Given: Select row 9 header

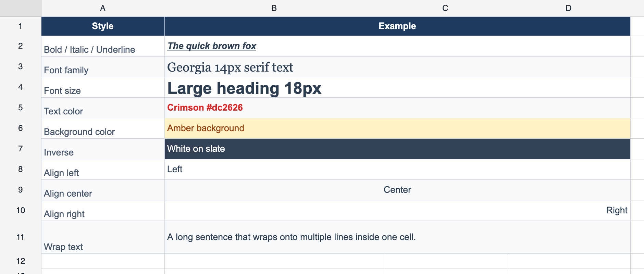Looking at the screenshot, I should (x=21, y=190).
